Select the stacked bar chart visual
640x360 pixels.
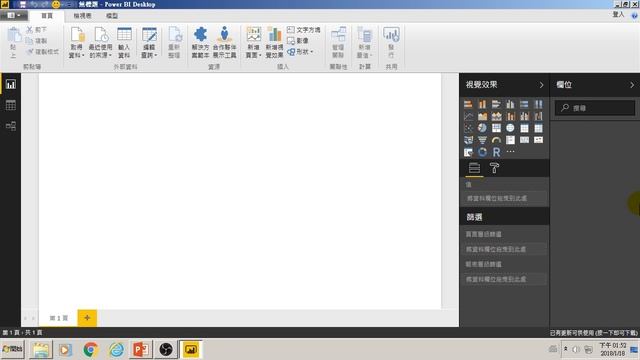click(468, 104)
